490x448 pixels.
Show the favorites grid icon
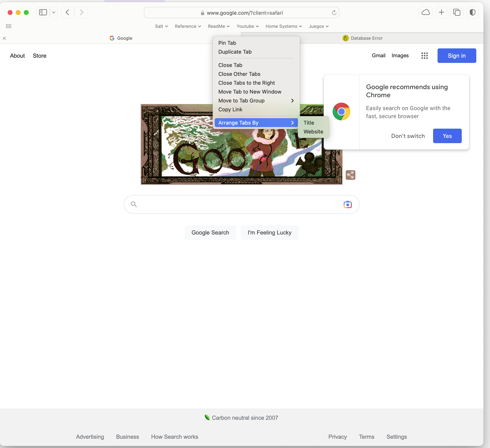click(9, 26)
